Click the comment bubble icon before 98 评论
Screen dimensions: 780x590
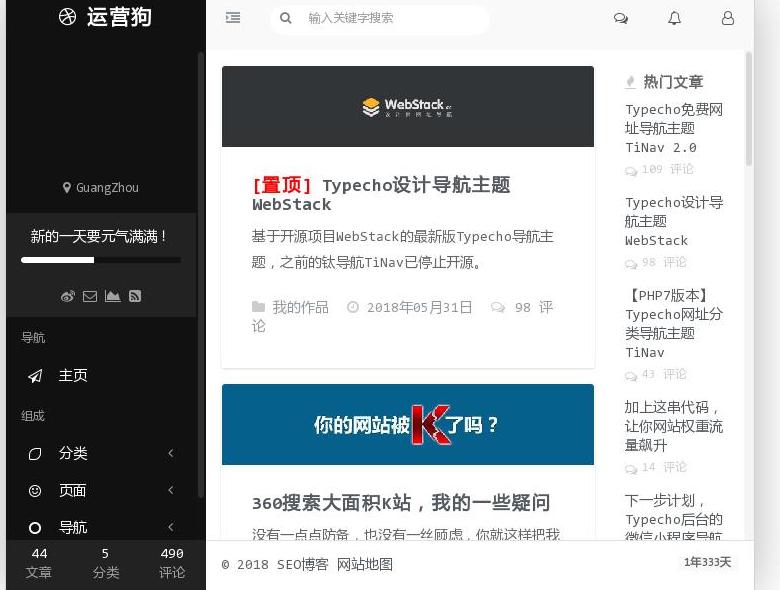coord(497,307)
